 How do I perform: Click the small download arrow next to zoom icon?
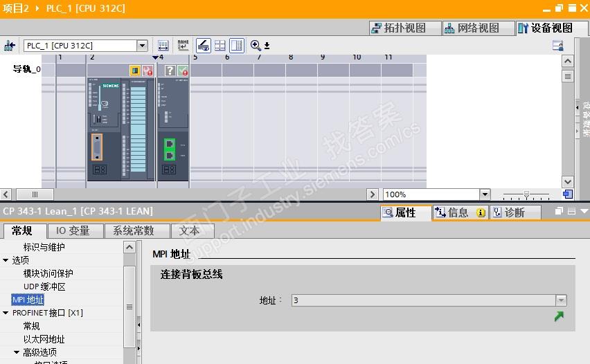pyautogui.click(x=267, y=46)
